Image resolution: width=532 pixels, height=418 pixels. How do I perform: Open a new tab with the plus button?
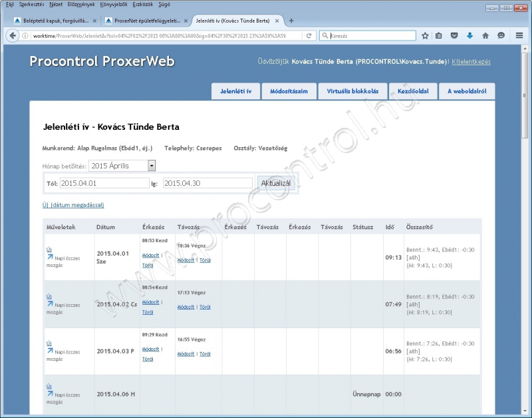pyautogui.click(x=291, y=21)
